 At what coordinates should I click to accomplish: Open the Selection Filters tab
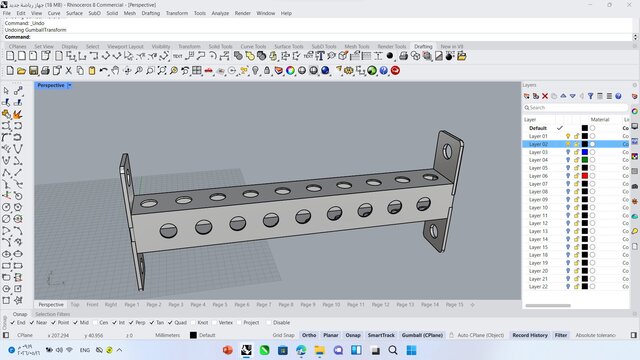tap(53, 314)
